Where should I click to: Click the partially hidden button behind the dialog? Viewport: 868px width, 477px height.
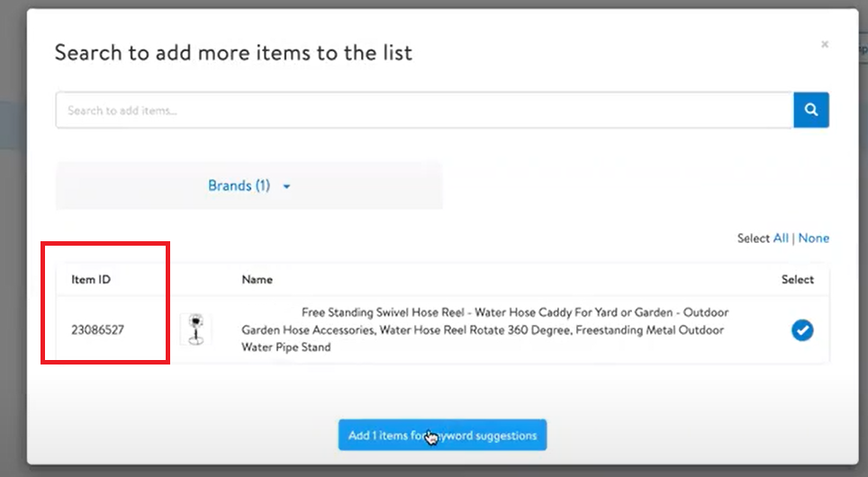coord(863,49)
